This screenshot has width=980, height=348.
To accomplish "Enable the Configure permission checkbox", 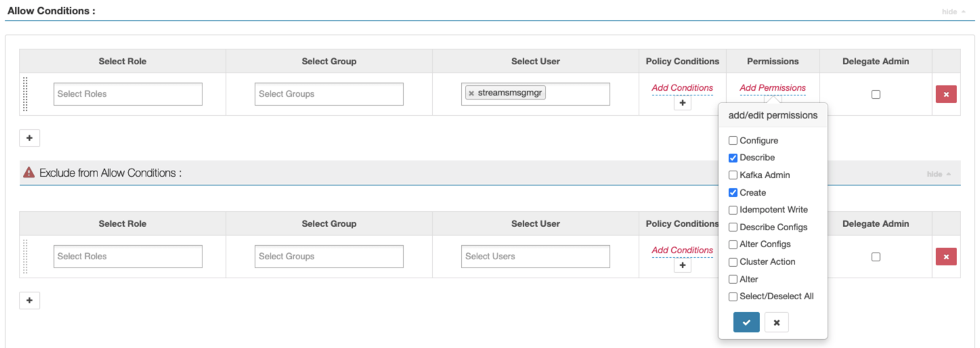I will coord(733,141).
